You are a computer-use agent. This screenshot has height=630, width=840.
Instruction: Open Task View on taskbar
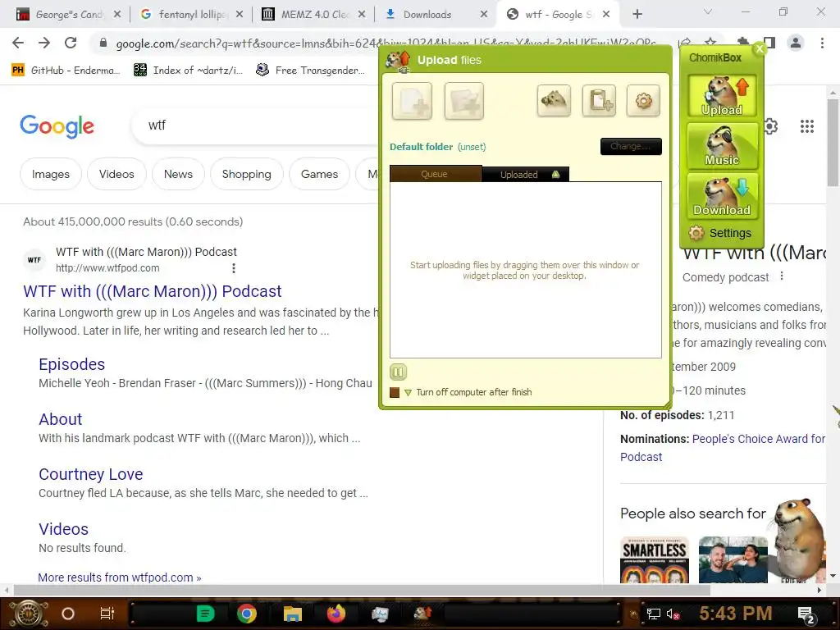pyautogui.click(x=107, y=614)
